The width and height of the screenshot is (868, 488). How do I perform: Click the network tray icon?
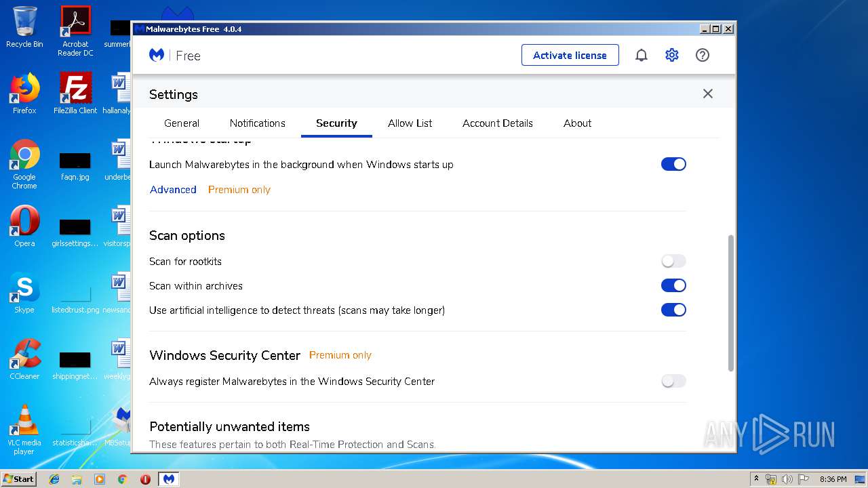[772, 479]
